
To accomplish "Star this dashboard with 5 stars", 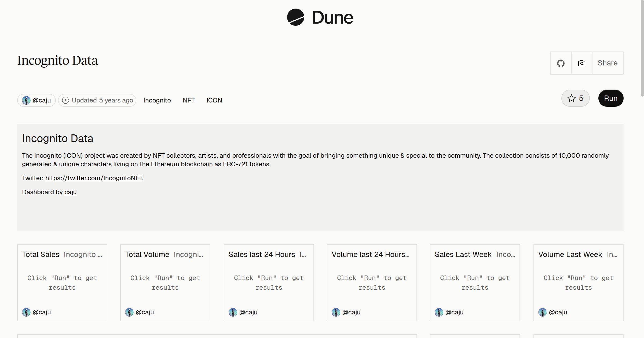I will (x=575, y=98).
